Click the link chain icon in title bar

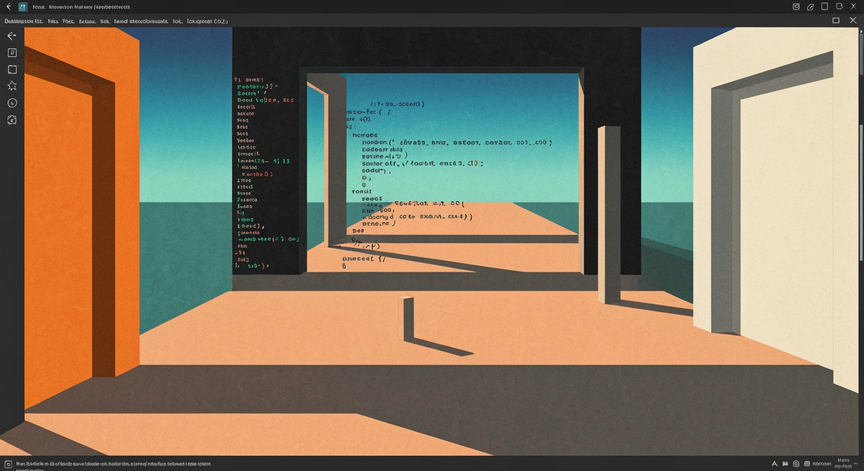click(810, 7)
